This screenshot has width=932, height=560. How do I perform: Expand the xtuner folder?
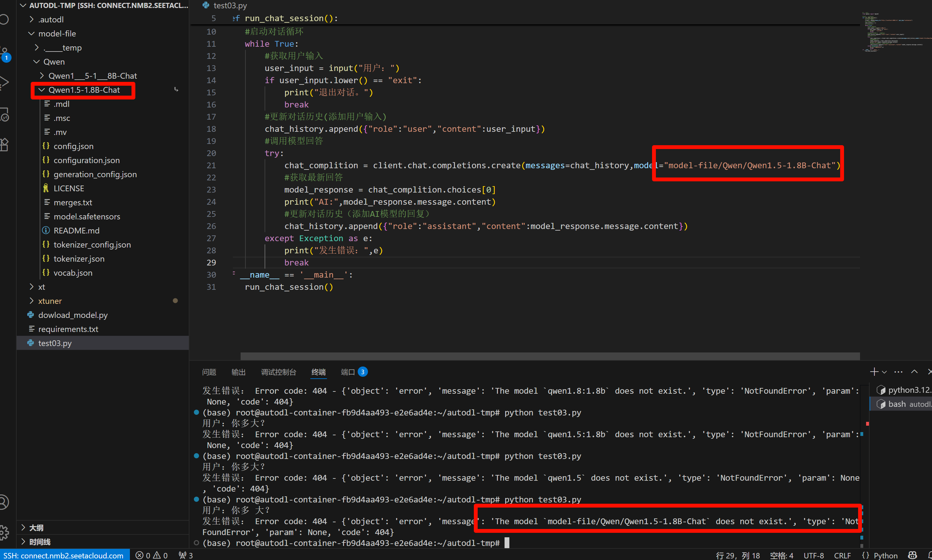(103, 301)
